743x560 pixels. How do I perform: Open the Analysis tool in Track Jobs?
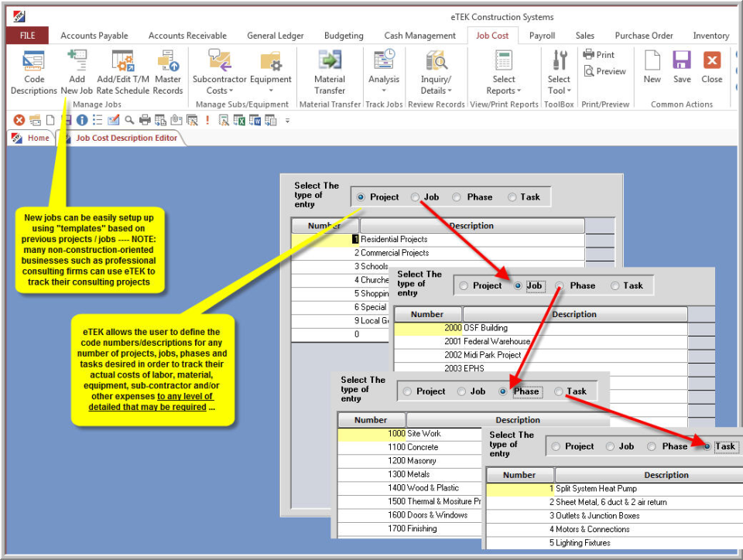click(384, 70)
